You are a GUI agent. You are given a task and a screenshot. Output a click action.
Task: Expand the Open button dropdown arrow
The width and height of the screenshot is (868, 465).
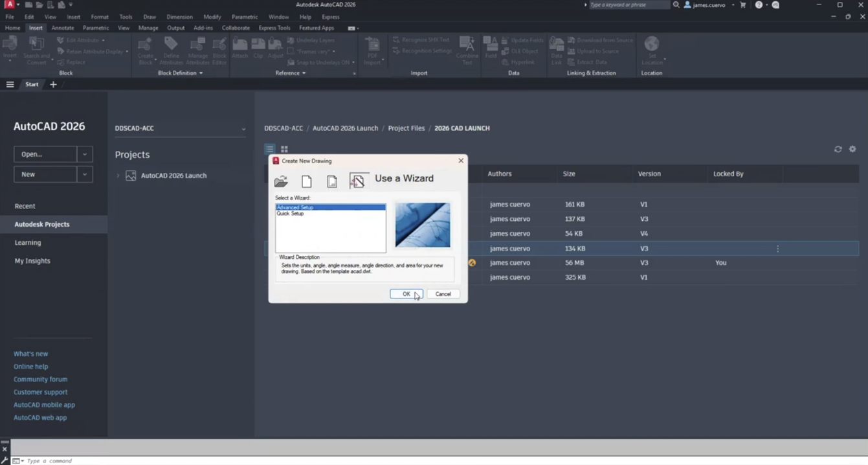tap(85, 154)
